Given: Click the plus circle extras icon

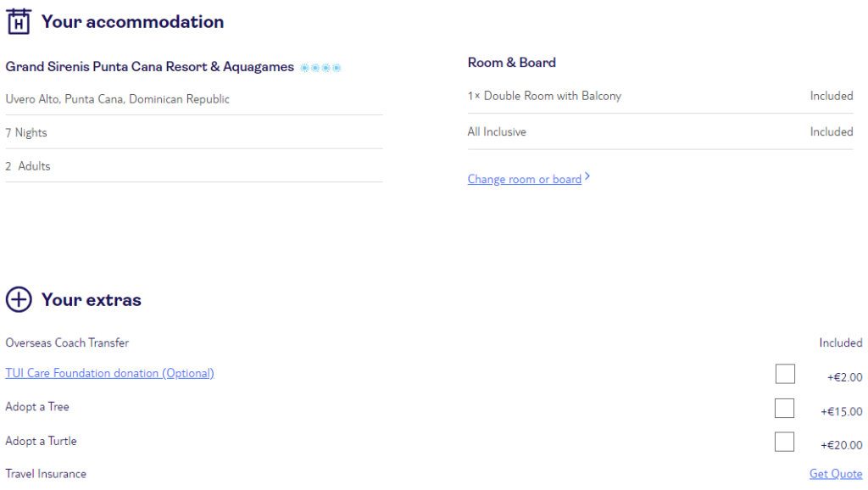Looking at the screenshot, I should [x=19, y=299].
